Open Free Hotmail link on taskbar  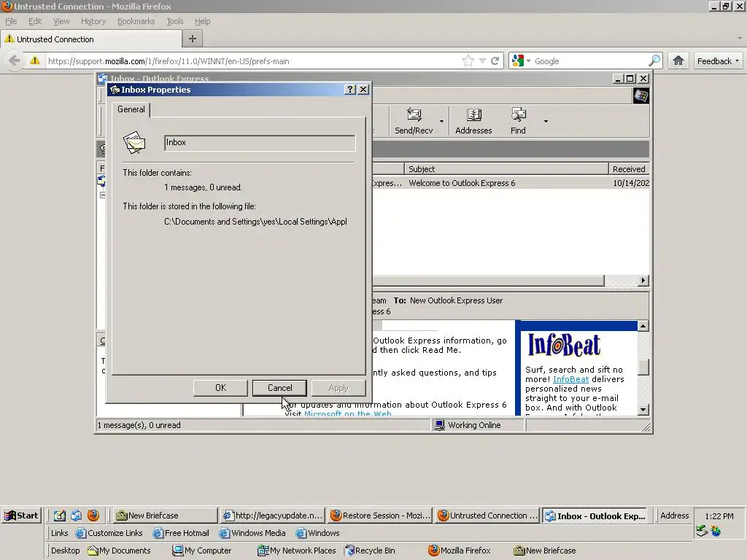click(x=181, y=533)
